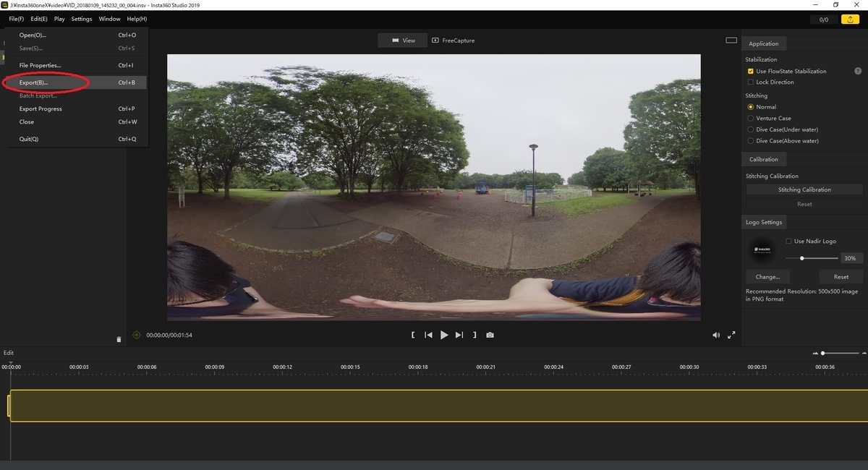Enable Use Nadir Logo checkbox

click(x=788, y=241)
